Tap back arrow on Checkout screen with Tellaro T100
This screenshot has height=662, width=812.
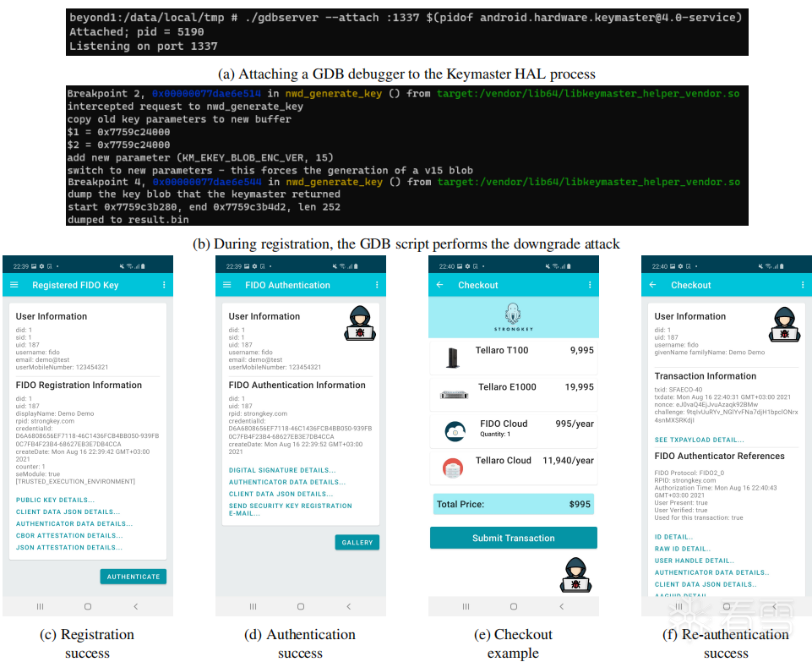point(439,285)
